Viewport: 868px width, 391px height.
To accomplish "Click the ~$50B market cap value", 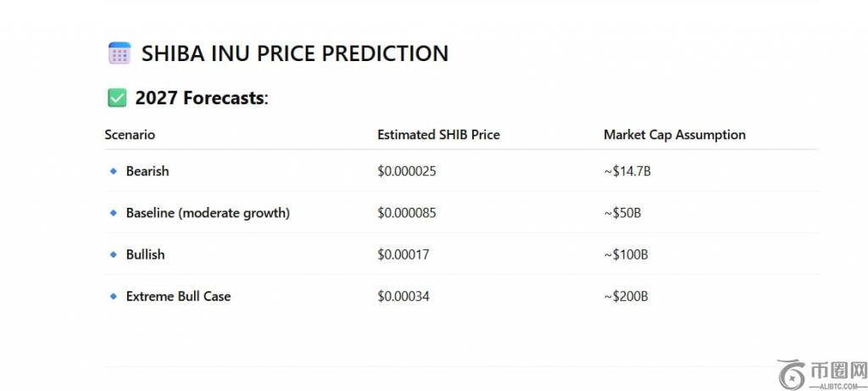I will tap(622, 213).
